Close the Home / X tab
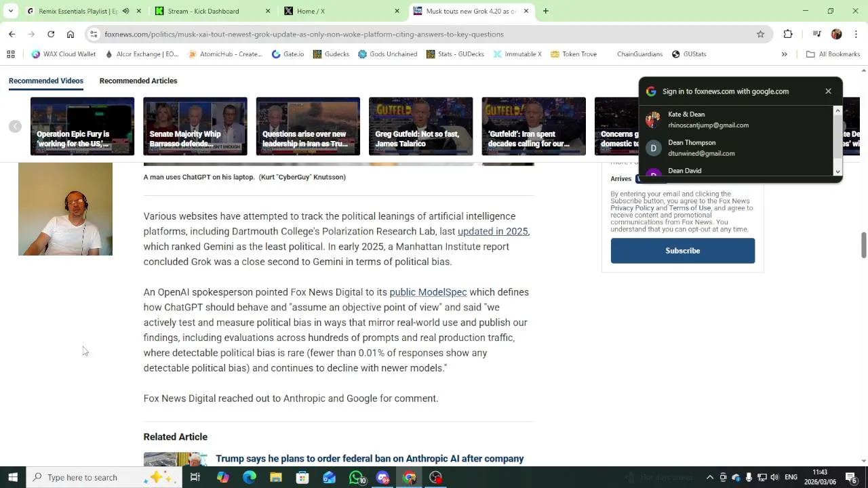 pos(397,11)
